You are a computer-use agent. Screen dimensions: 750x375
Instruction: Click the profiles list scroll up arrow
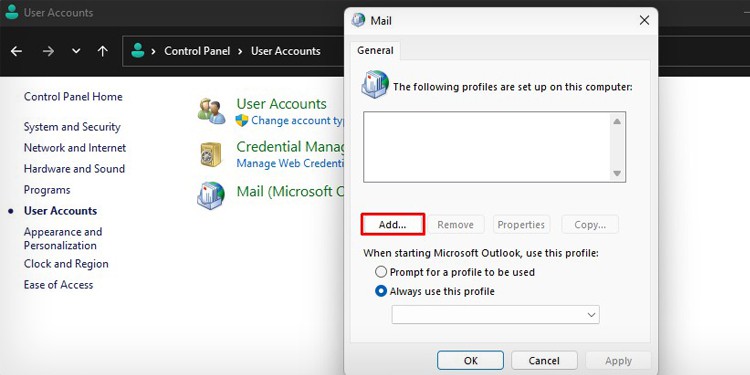click(x=617, y=121)
